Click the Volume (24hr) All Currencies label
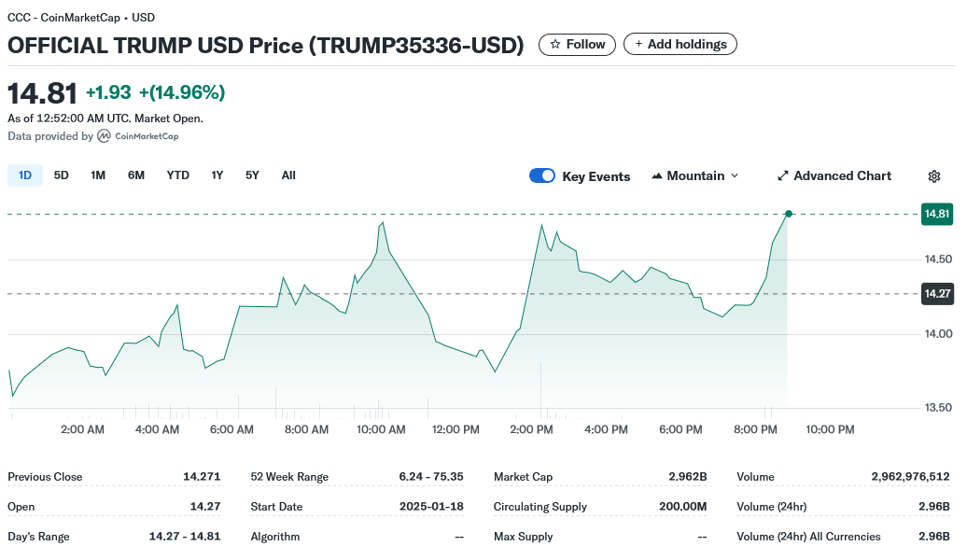The image size is (967, 560). click(808, 537)
